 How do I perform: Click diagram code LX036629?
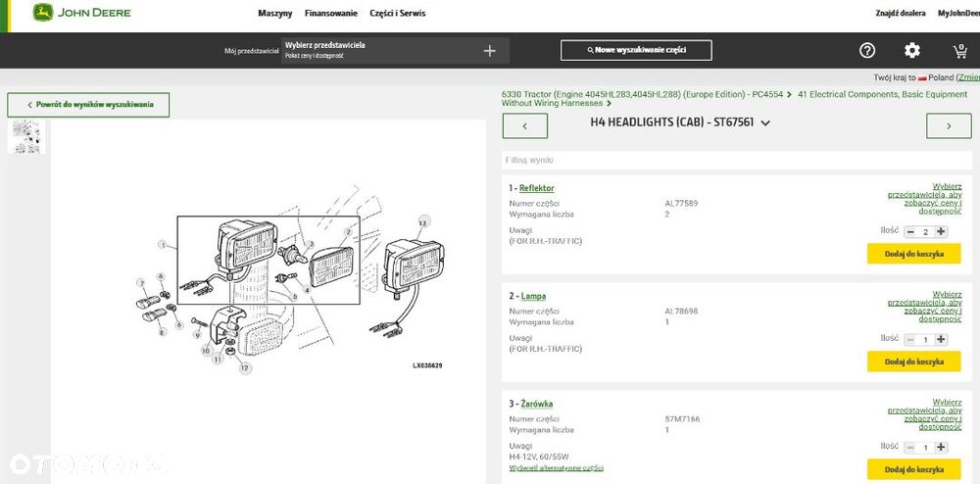click(427, 366)
